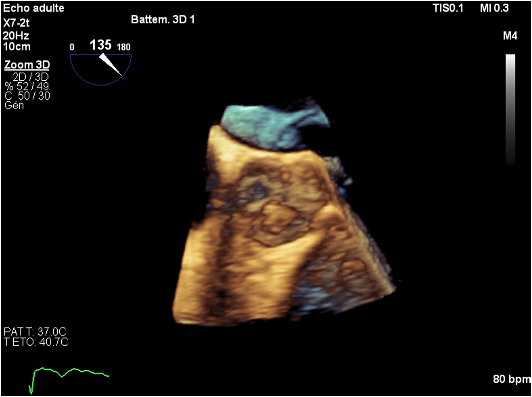This screenshot has width=532, height=397.
Task: Click the TIS0.1 thermal index readout
Action: coord(448,8)
